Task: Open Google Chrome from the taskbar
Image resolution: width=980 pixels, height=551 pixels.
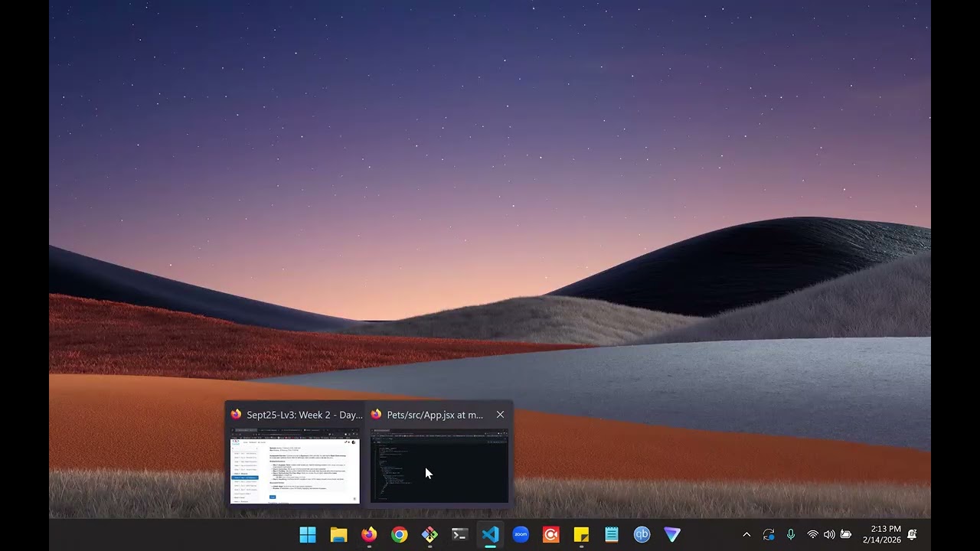Action: click(x=400, y=535)
